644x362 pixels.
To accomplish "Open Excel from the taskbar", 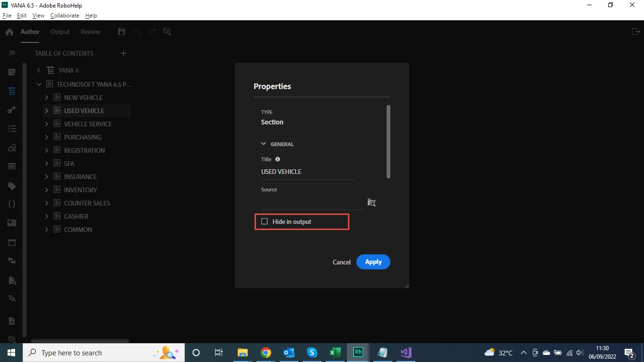I will coord(335,353).
